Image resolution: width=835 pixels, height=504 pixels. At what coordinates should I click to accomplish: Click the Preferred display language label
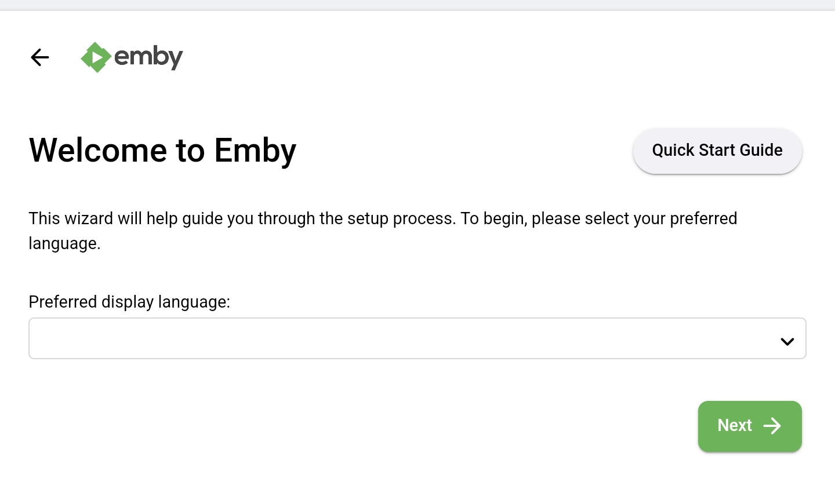129,302
